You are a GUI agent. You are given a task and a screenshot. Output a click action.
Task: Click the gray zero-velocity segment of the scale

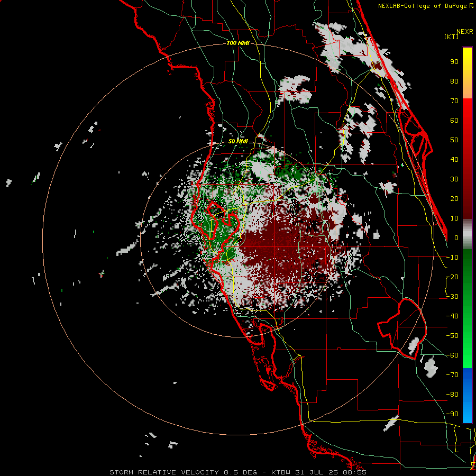click(467, 234)
